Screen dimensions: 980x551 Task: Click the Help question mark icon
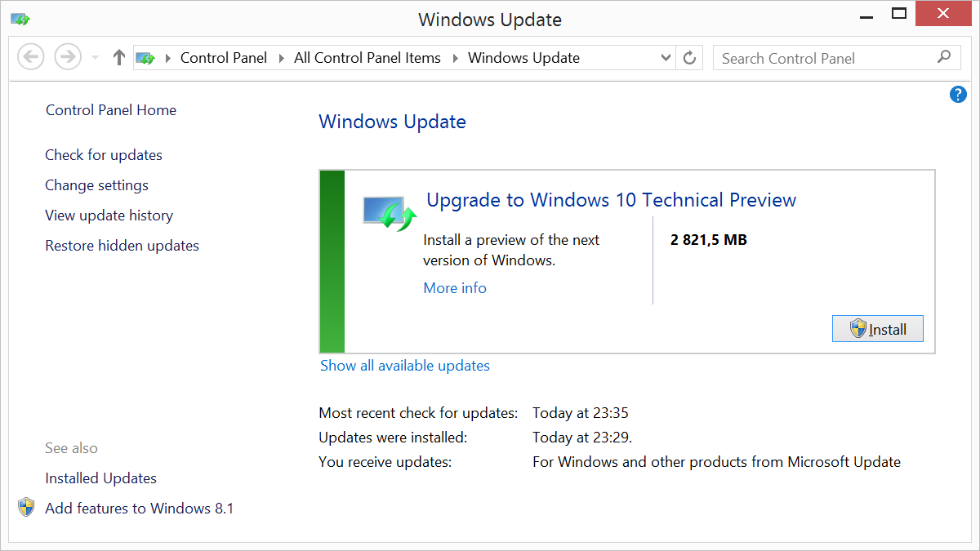(x=957, y=94)
